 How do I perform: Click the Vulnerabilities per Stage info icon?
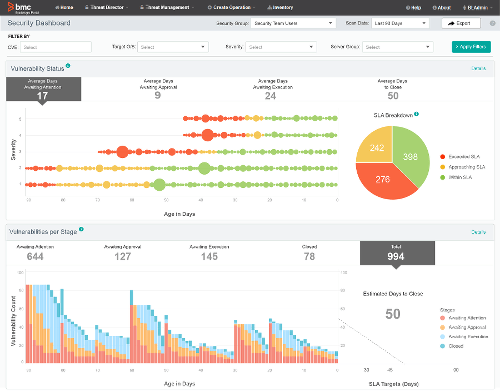tap(81, 229)
